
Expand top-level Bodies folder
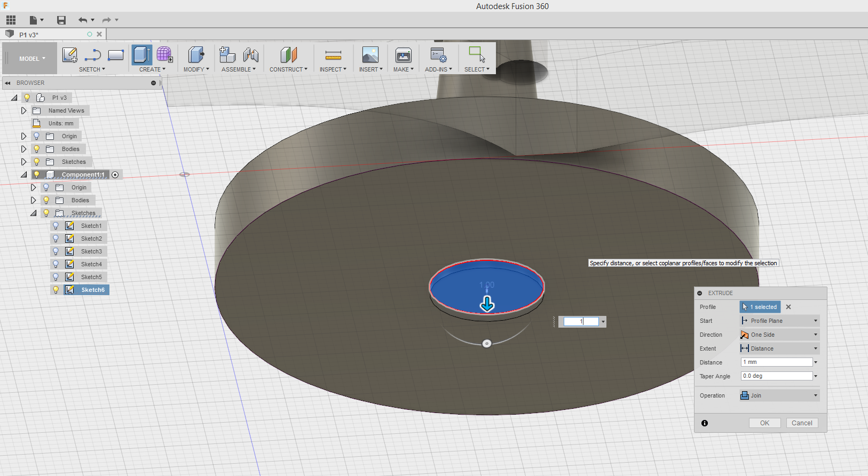tap(23, 149)
